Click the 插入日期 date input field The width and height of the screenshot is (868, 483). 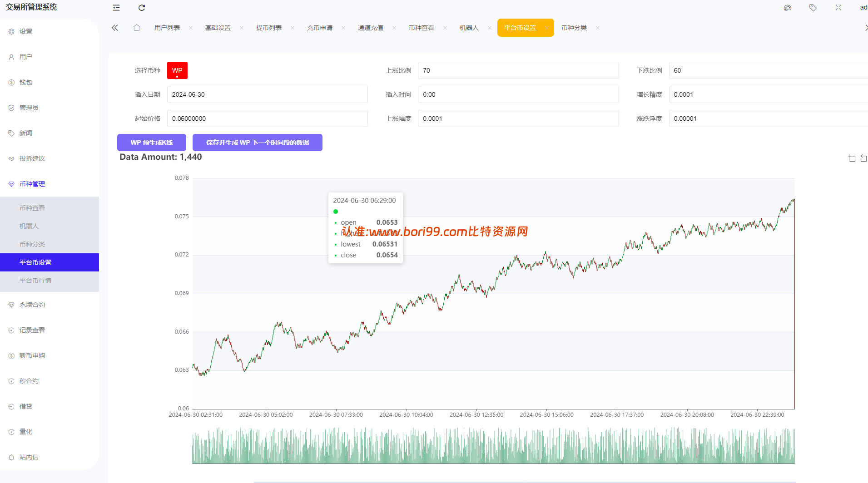[x=268, y=94]
